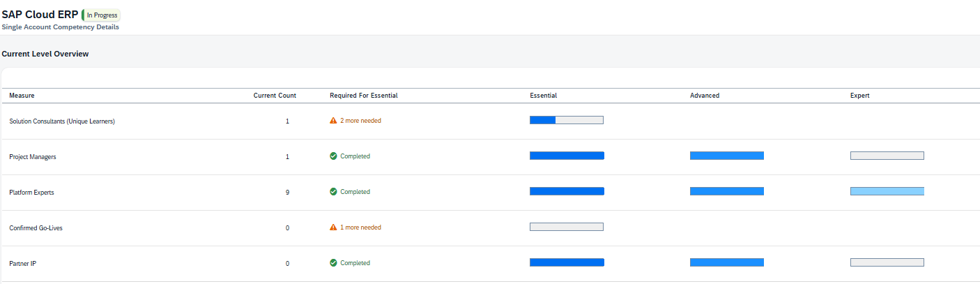980x284 pixels.
Task: Click Partner IP Expert progress bar
Action: point(887,262)
